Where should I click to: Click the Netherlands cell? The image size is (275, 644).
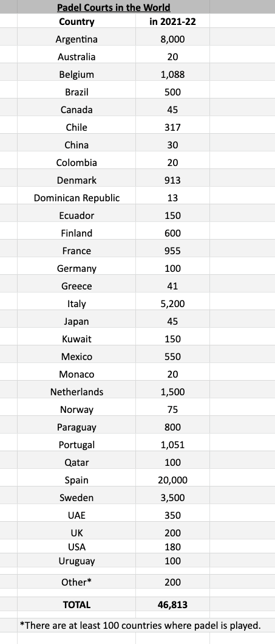pos(76,392)
